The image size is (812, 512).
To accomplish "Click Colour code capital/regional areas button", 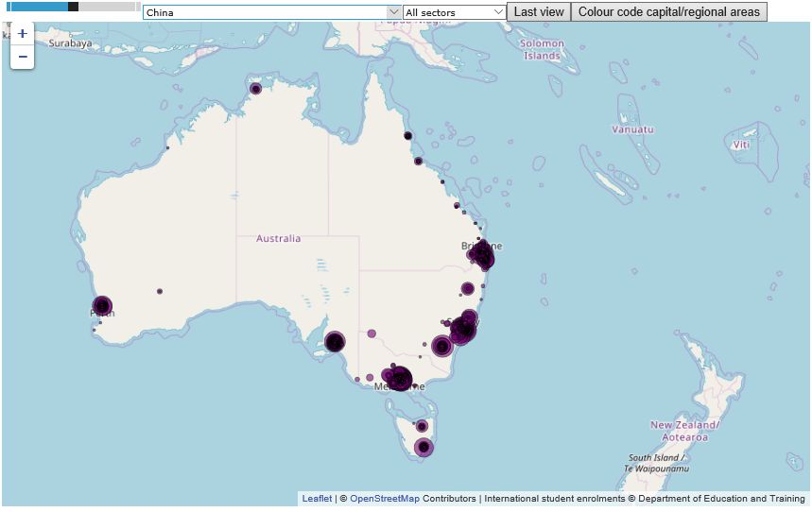I will (669, 12).
